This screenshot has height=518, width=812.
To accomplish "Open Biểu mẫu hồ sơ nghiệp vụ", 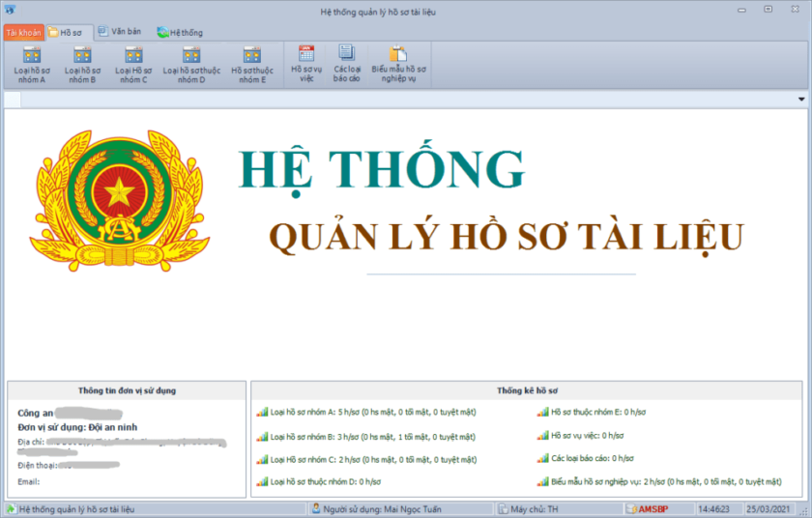I will coord(398,64).
